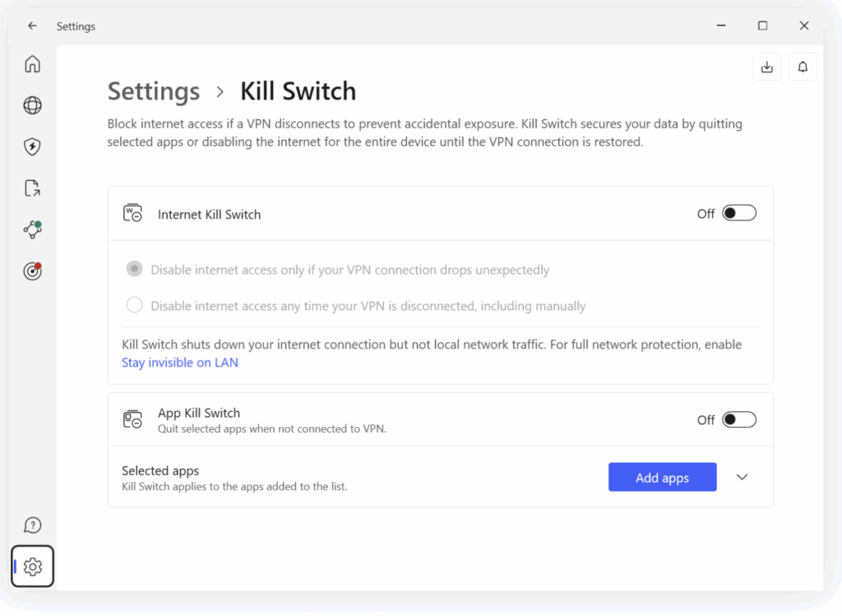
Task: Click the Internet Kill Switch icon
Action: pyautogui.click(x=132, y=213)
